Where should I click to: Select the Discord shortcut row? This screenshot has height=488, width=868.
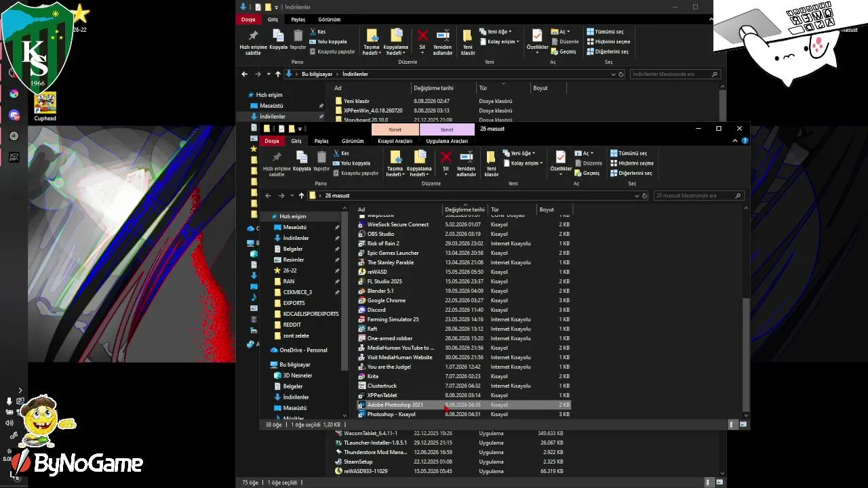[464, 310]
